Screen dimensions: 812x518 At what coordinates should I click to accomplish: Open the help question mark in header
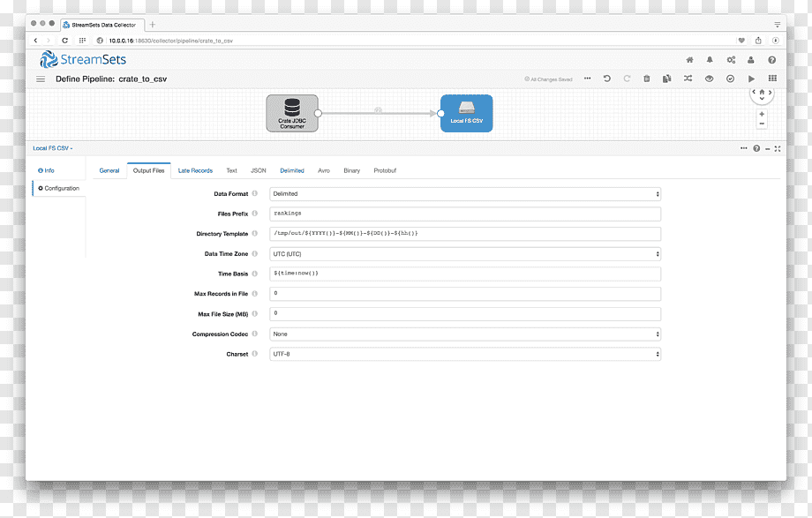pos(771,60)
